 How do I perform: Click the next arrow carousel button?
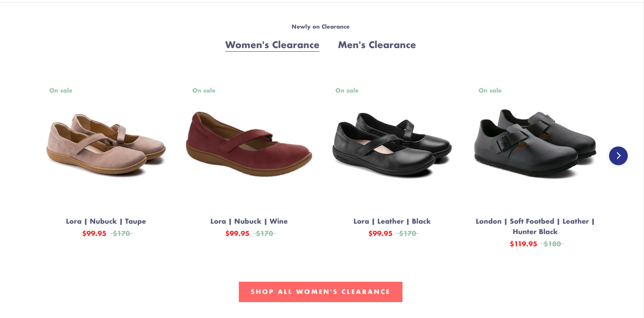[x=618, y=156]
